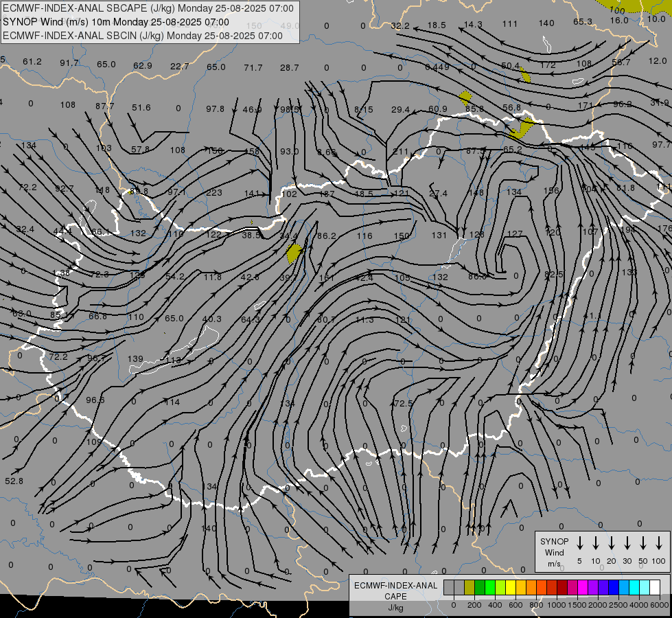Image resolution: width=672 pixels, height=618 pixels.
Task: Click the '30' speed label in wind legend
Action: coord(627,561)
